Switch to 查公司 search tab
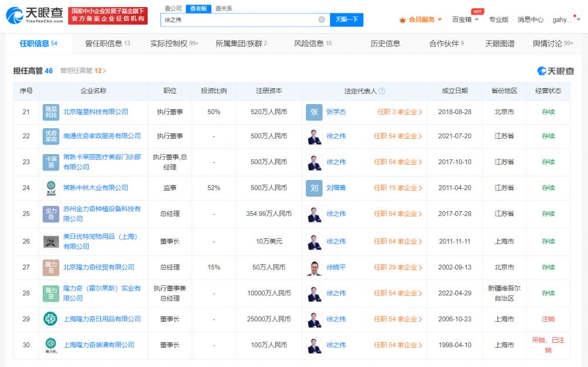This screenshot has height=367, width=588. click(x=173, y=8)
